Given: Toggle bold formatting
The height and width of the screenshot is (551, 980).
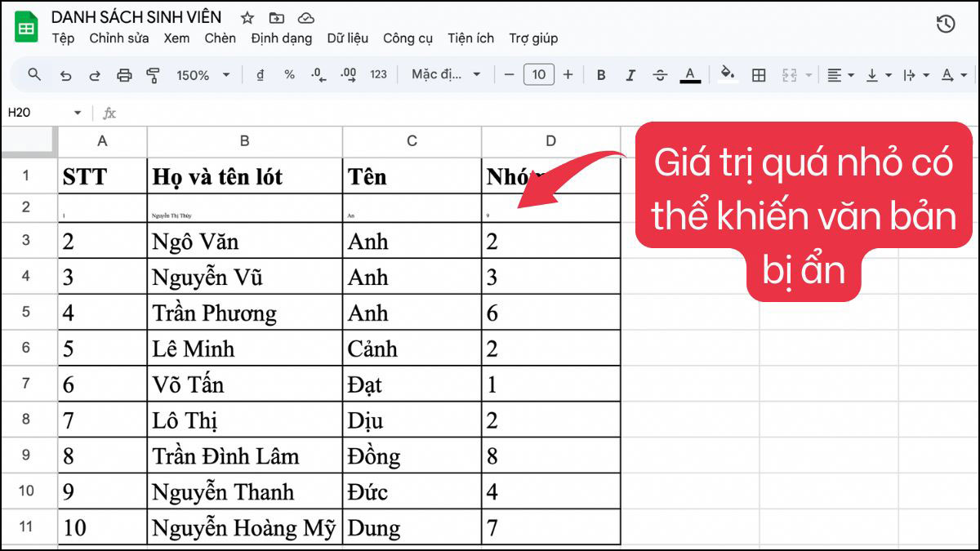Looking at the screenshot, I should [x=601, y=74].
